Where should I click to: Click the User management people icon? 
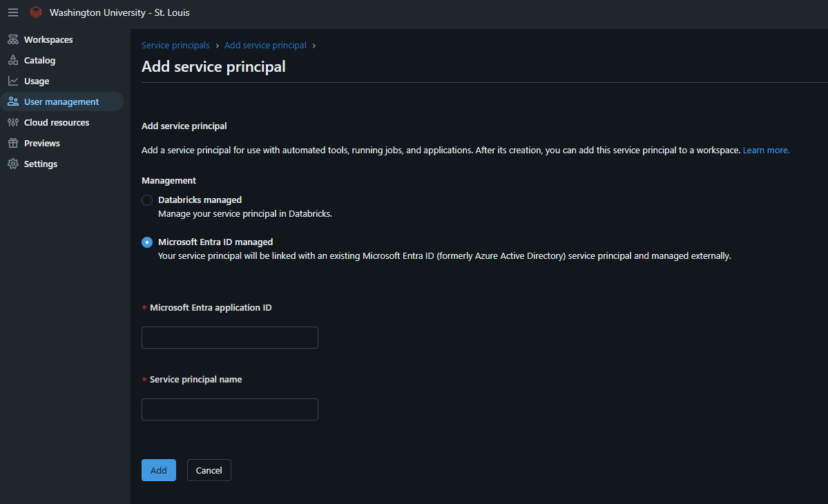(13, 101)
